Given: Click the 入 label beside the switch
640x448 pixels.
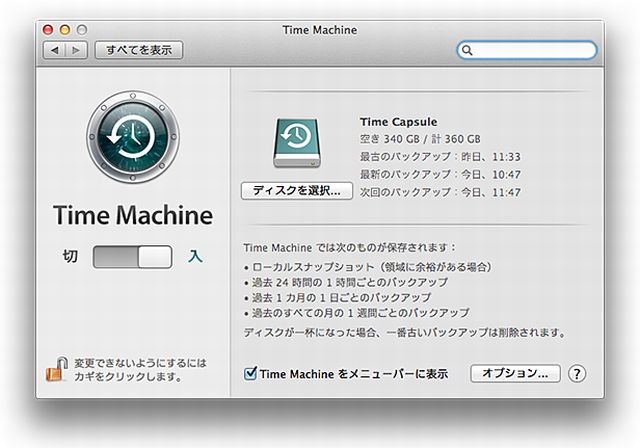Looking at the screenshot, I should tap(195, 256).
